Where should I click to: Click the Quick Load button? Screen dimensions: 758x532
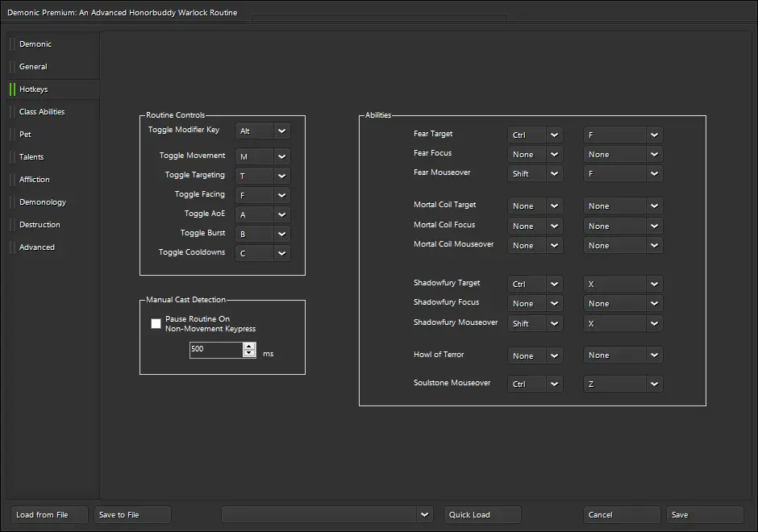click(482, 514)
